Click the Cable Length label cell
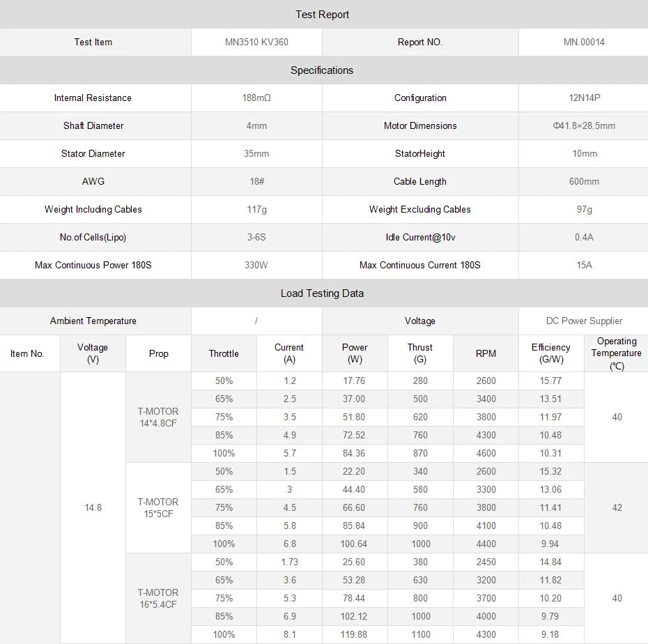This screenshot has width=648, height=644. (x=420, y=182)
